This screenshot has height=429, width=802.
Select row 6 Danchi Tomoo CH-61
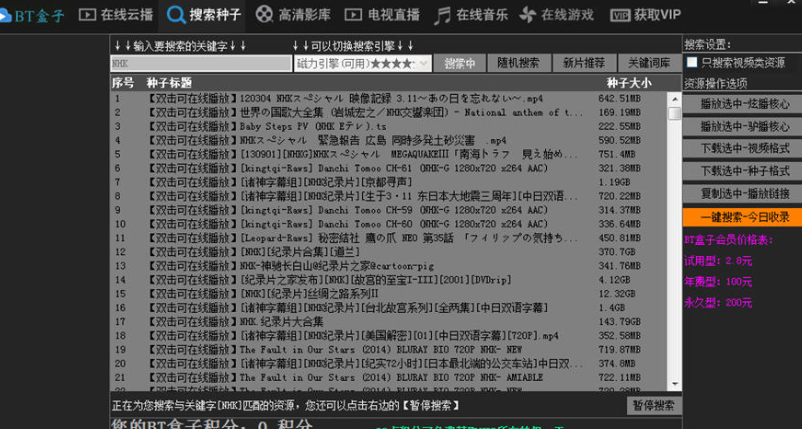point(389,168)
